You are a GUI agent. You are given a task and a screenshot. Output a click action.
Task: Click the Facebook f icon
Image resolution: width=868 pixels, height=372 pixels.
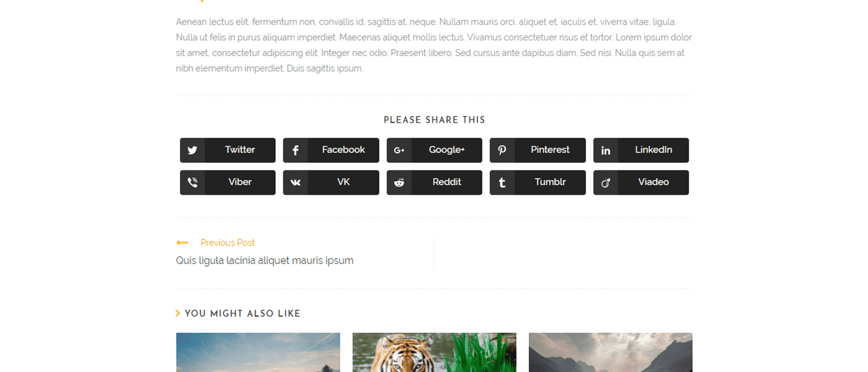296,150
